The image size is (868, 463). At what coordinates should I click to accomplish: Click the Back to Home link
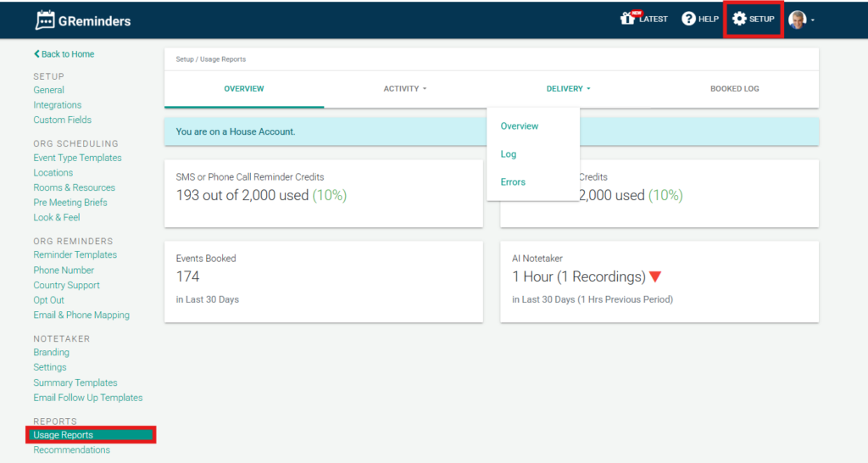(64, 54)
